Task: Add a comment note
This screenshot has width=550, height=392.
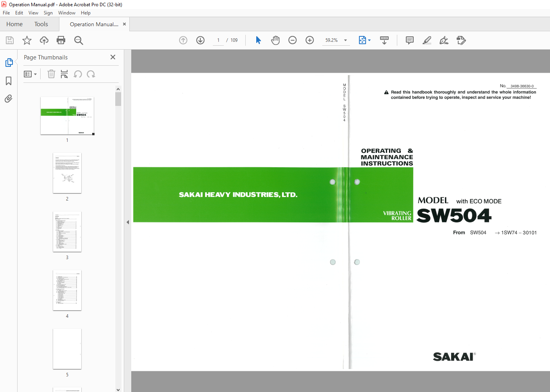Action: point(410,40)
